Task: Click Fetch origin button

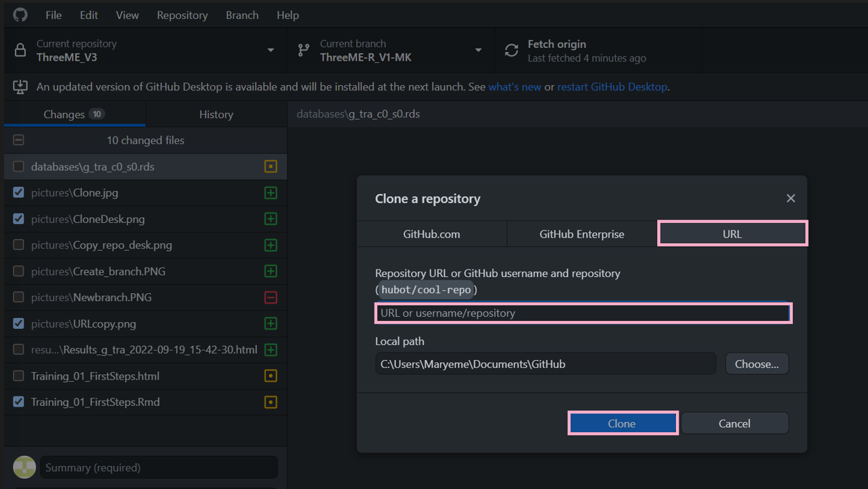Action: click(x=598, y=51)
